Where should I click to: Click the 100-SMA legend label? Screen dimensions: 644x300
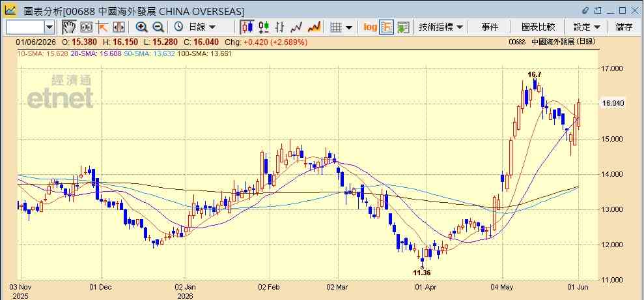204,53
